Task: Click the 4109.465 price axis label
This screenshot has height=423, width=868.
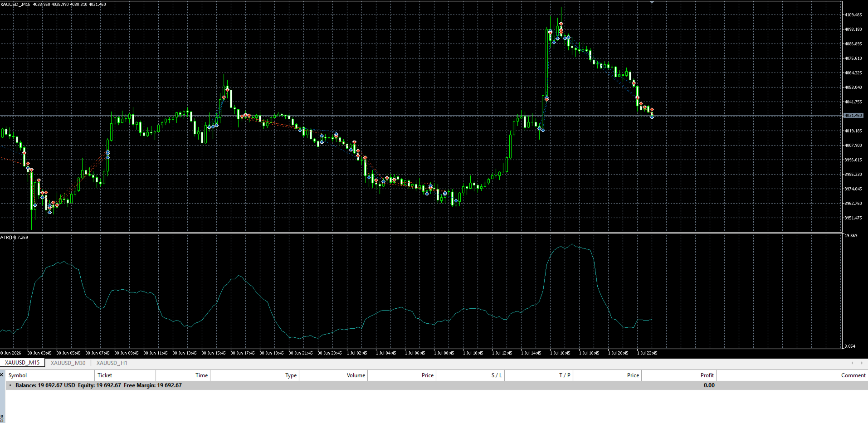Action: click(853, 15)
